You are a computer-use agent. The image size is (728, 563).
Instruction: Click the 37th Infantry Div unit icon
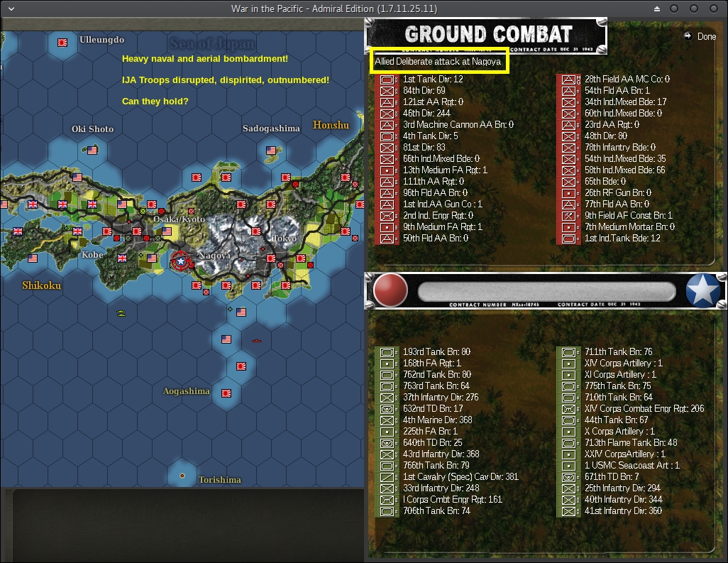(387, 398)
